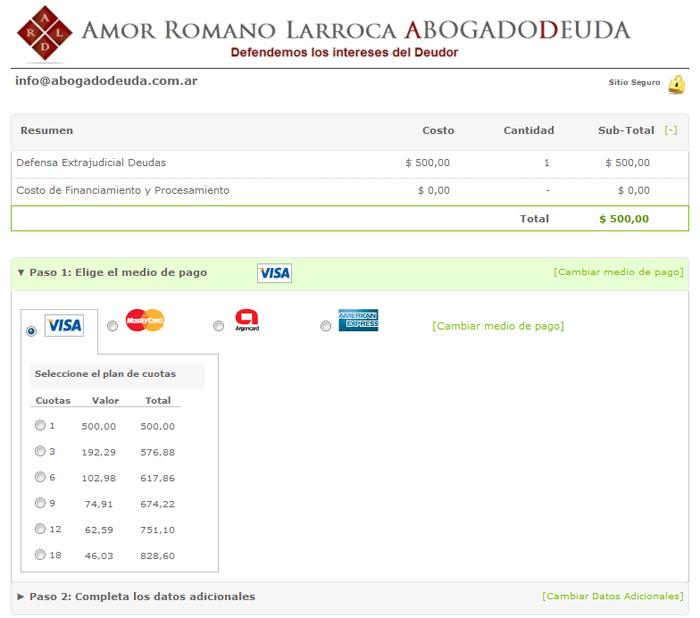The width and height of the screenshot is (700, 618).
Task: Select the Argencard radio button
Action: 218,326
